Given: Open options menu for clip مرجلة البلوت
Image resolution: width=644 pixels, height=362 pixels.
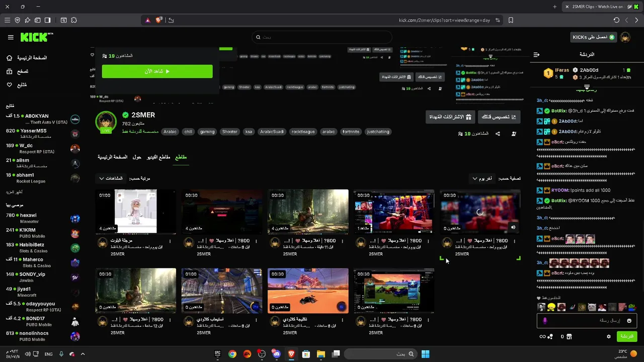Looking at the screenshot, I should click(x=170, y=241).
